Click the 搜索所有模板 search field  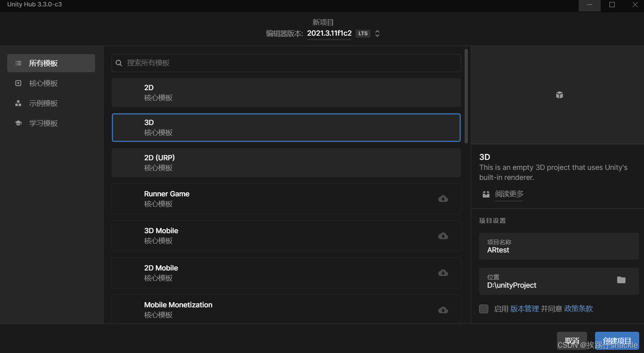click(286, 63)
